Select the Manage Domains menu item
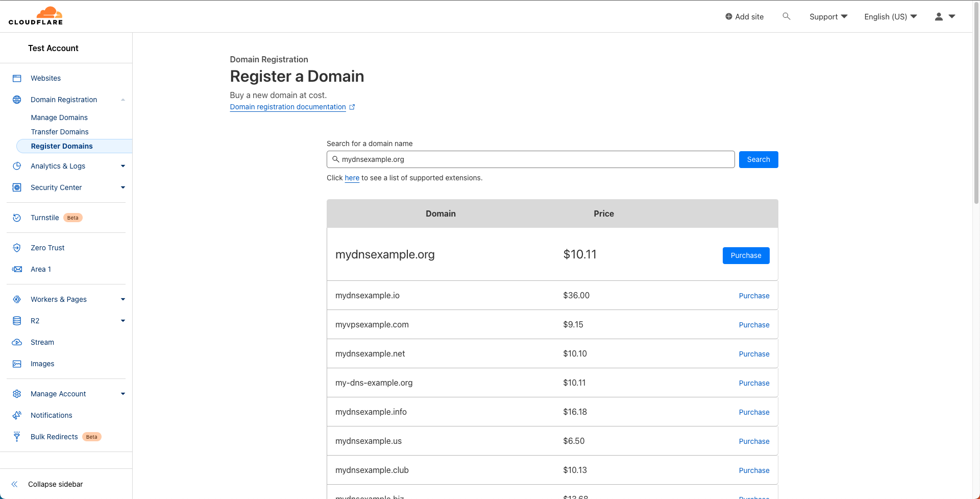Viewport: 980px width, 499px height. pyautogui.click(x=59, y=117)
